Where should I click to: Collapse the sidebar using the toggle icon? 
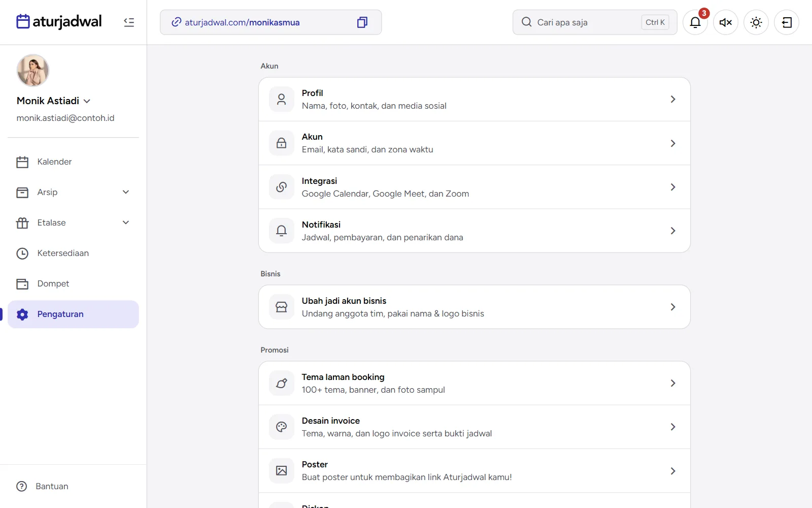(x=129, y=22)
